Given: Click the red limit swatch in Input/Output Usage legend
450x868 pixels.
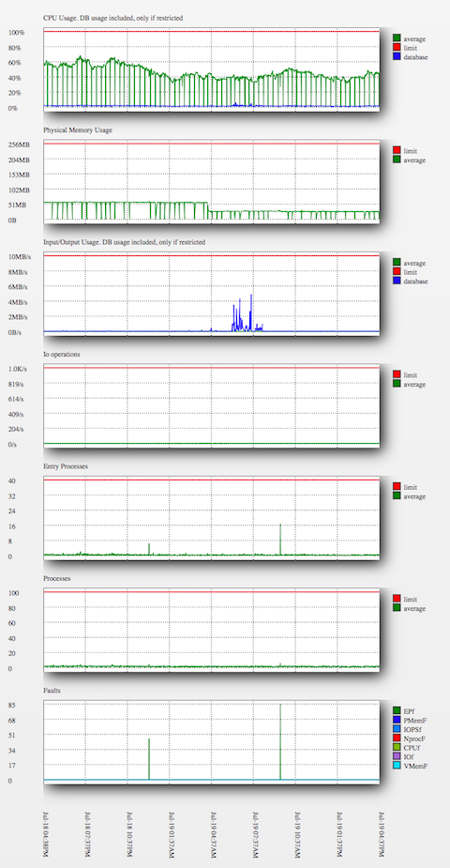Looking at the screenshot, I should 397,272.
